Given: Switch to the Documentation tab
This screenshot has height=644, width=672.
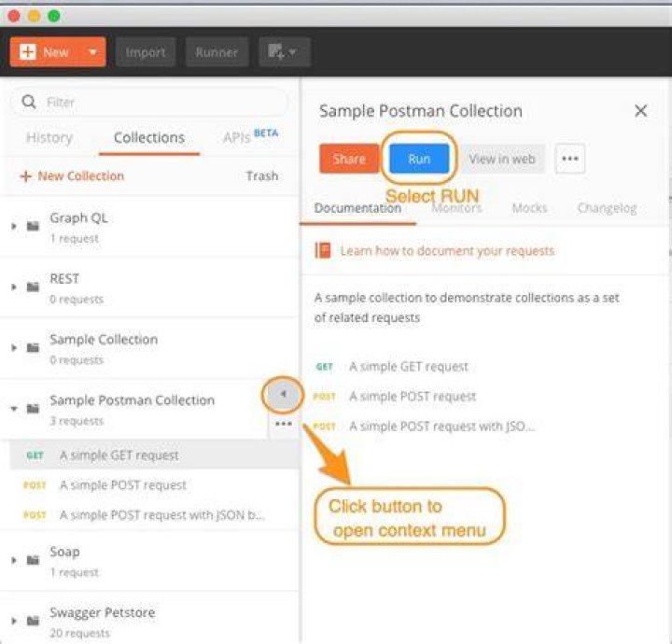Looking at the screenshot, I should [357, 208].
